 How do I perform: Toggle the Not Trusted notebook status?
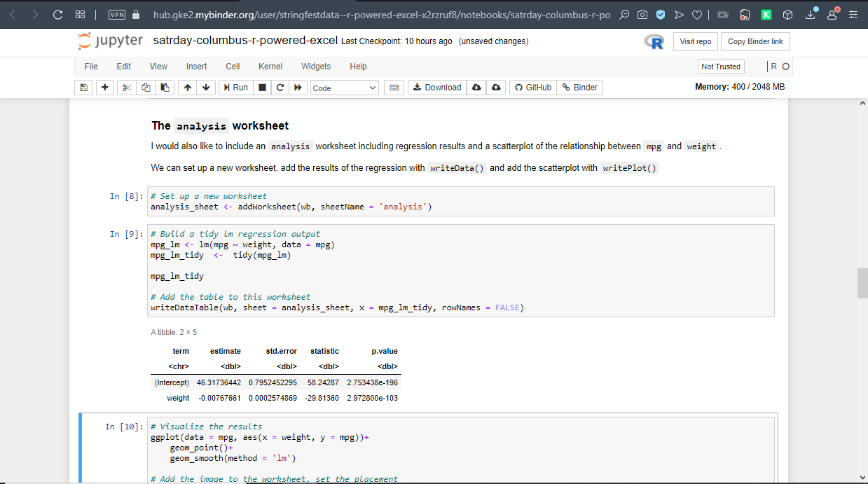tap(720, 67)
